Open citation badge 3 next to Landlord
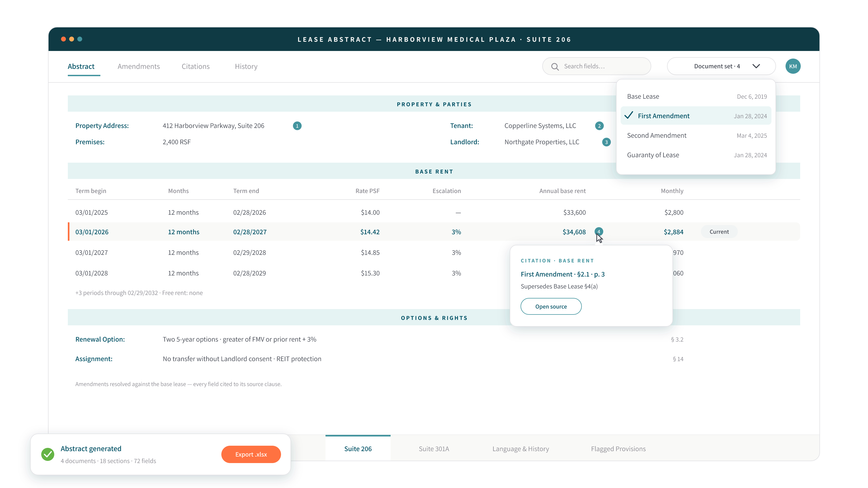Image resolution: width=868 pixels, height=488 pixels. (x=606, y=142)
